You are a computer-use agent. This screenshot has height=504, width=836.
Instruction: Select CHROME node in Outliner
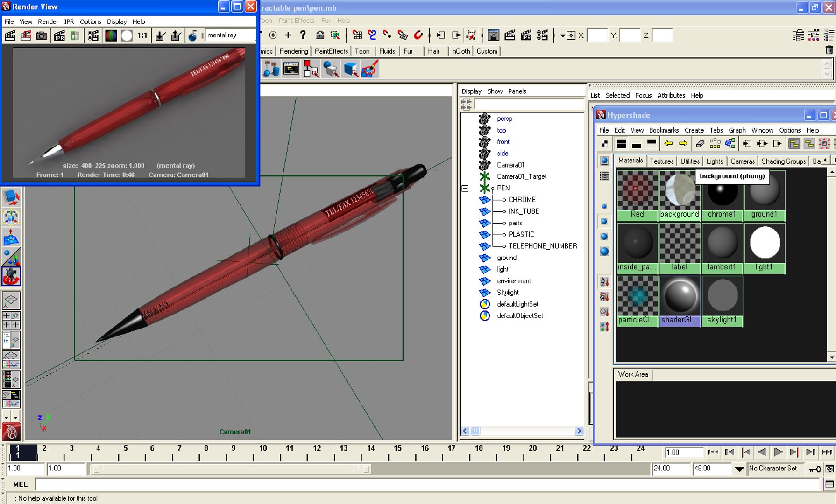coord(522,200)
